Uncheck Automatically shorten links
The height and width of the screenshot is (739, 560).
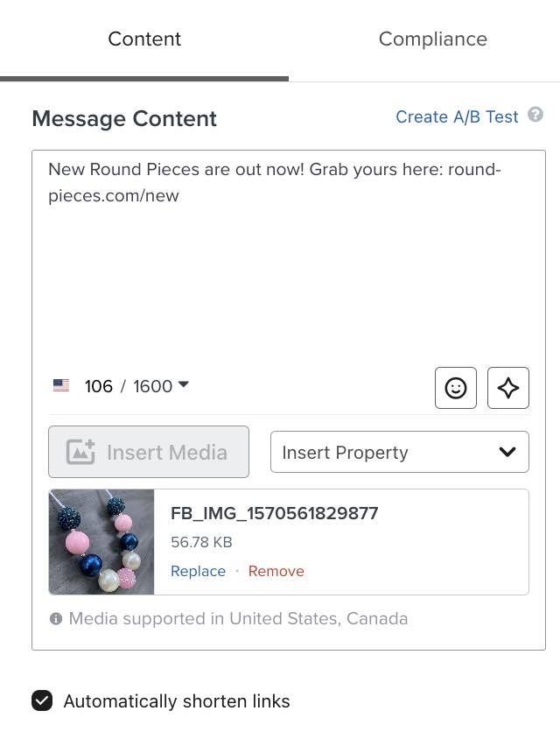tap(42, 700)
